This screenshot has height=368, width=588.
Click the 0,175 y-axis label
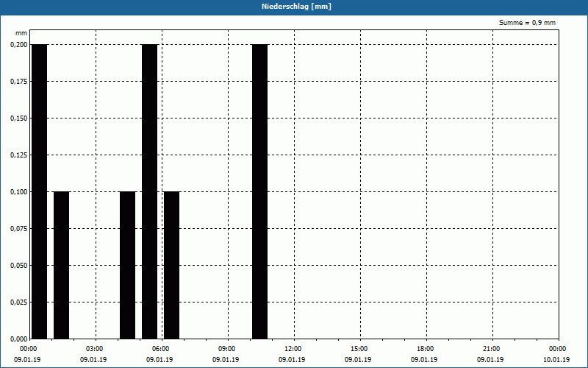19,82
